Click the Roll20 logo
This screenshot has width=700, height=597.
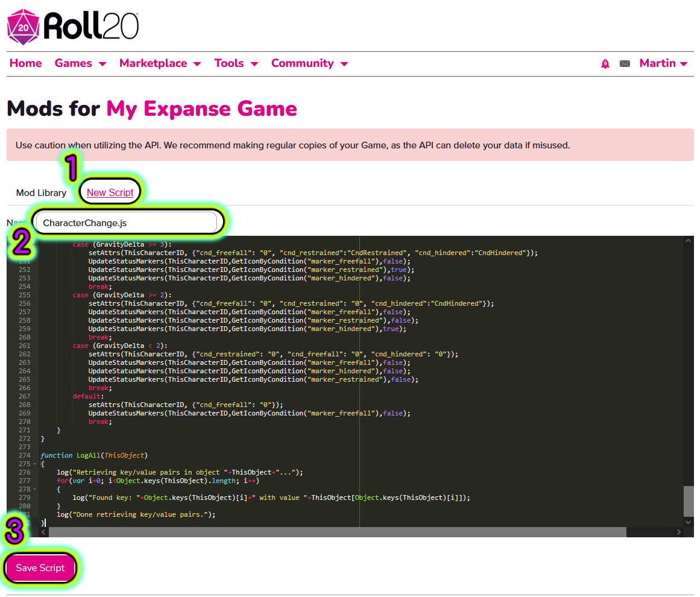point(73,27)
